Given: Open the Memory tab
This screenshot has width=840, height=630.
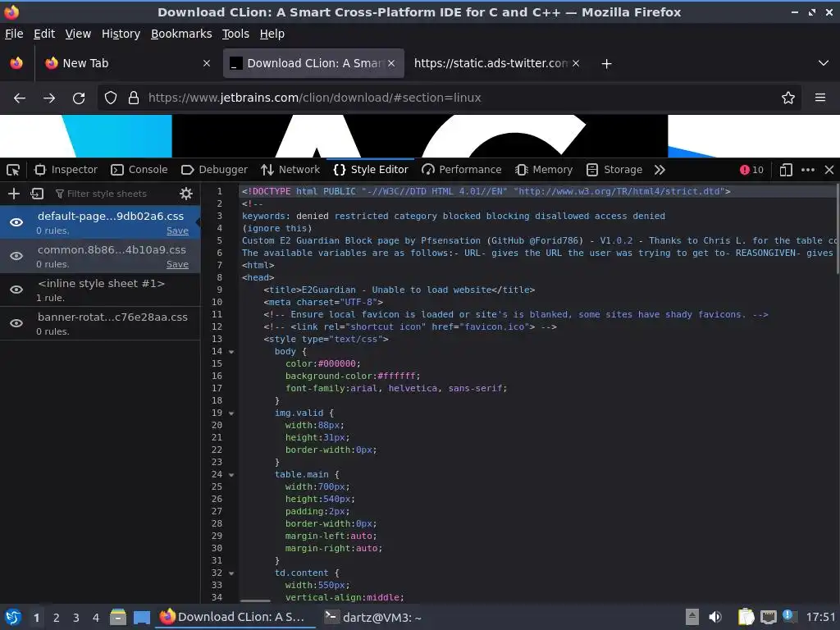Looking at the screenshot, I should click(544, 170).
